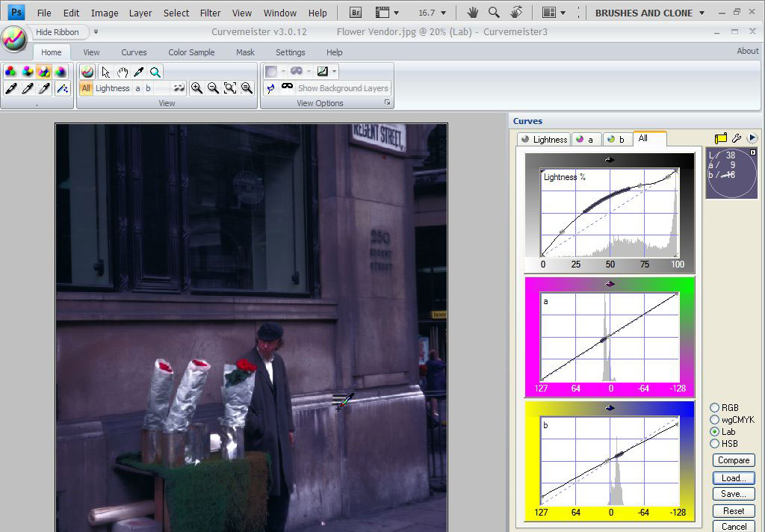This screenshot has width=765, height=532.
Task: Select the wgCMYK radio button
Action: [715, 420]
